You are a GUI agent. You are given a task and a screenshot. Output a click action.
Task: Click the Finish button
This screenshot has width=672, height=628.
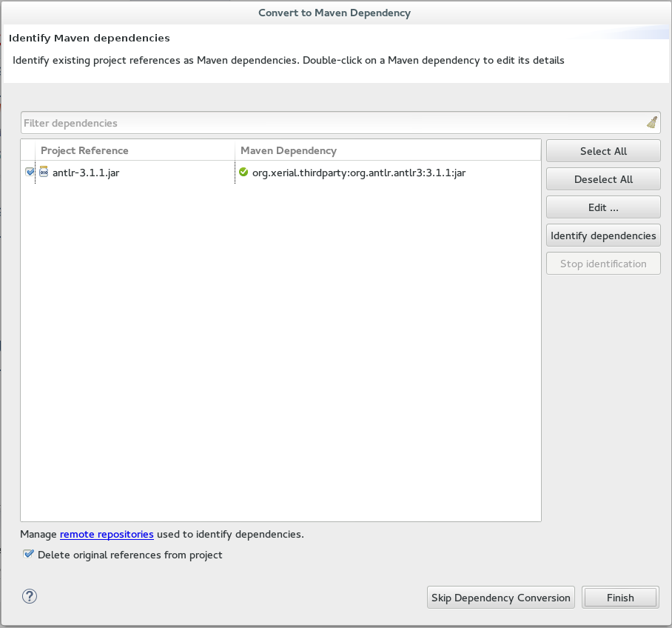[x=620, y=598]
